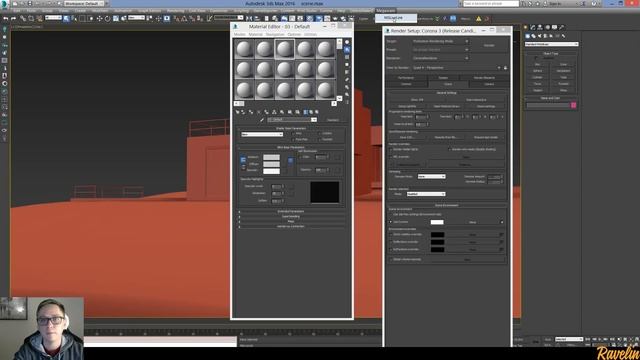This screenshot has height=360, width=640.
Task: Assign Material to Selection in Material Editor
Action: [x=251, y=112]
